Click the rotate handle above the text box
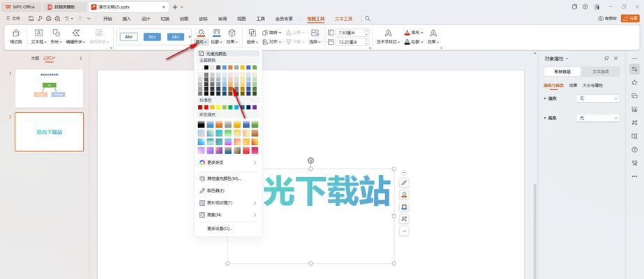Image resolution: width=644 pixels, height=279 pixels. click(311, 160)
